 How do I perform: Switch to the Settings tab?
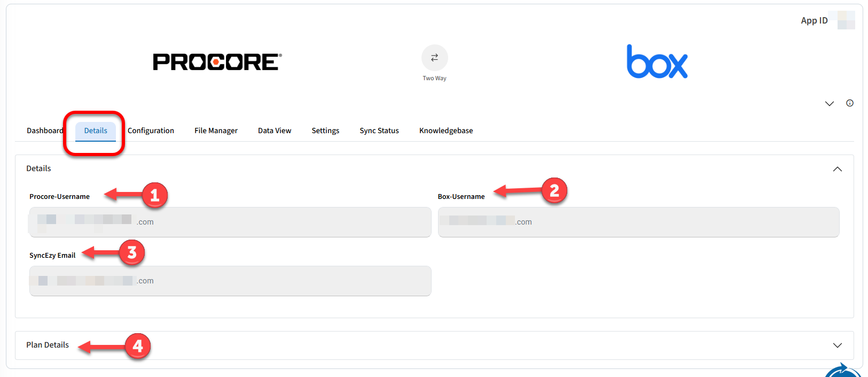(325, 130)
